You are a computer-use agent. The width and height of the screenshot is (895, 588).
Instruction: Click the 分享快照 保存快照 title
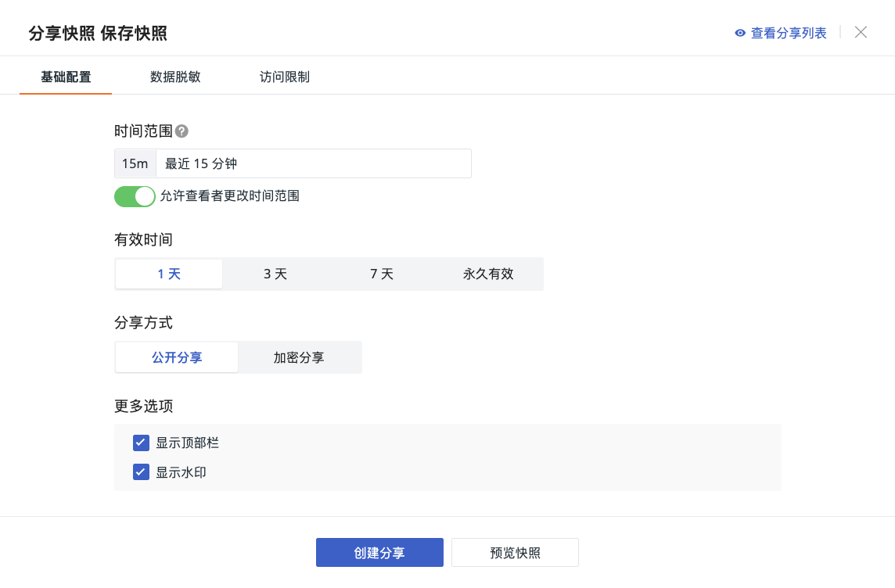point(98,33)
